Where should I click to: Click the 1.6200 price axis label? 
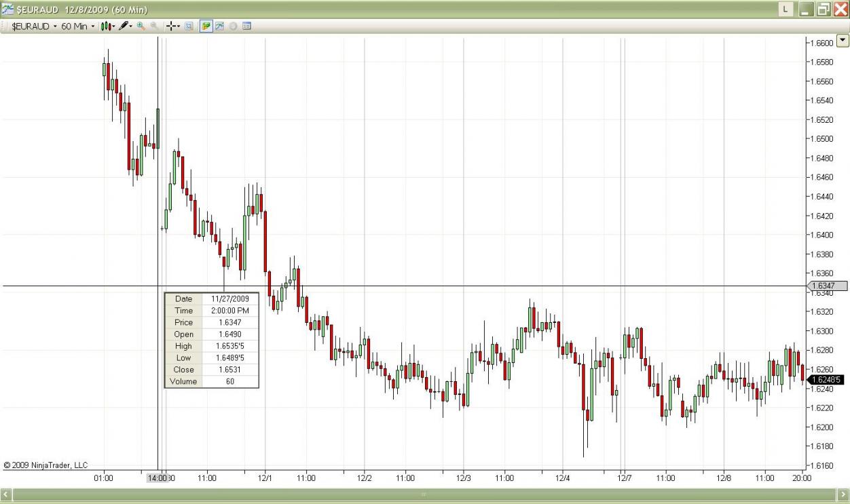[x=822, y=427]
